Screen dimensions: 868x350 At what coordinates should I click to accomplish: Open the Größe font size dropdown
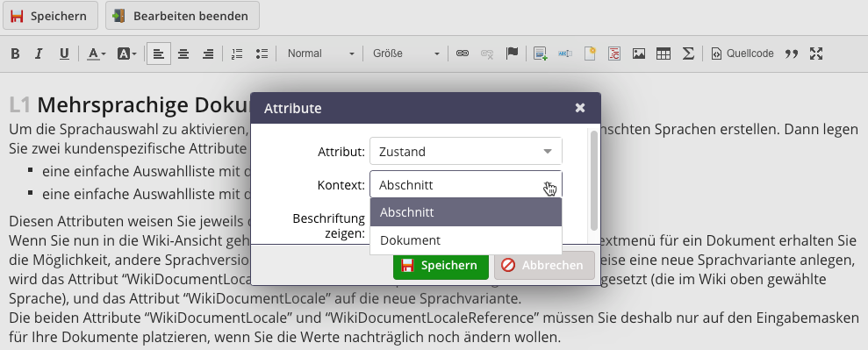pos(405,54)
